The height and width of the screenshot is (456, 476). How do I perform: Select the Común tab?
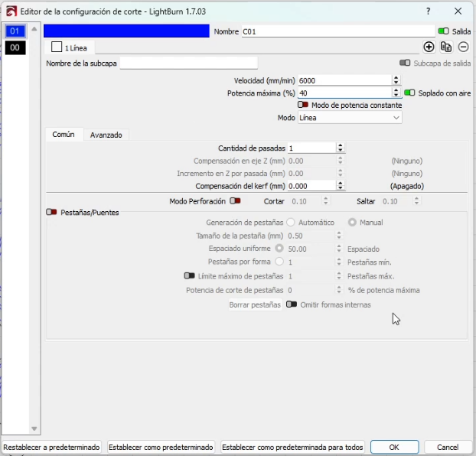point(63,135)
